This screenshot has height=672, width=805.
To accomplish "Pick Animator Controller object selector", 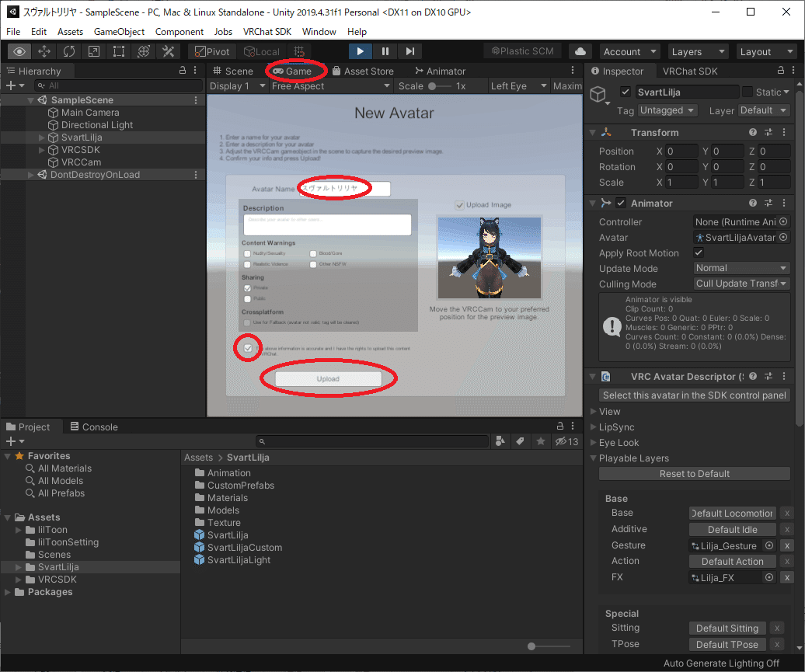I will (x=783, y=221).
